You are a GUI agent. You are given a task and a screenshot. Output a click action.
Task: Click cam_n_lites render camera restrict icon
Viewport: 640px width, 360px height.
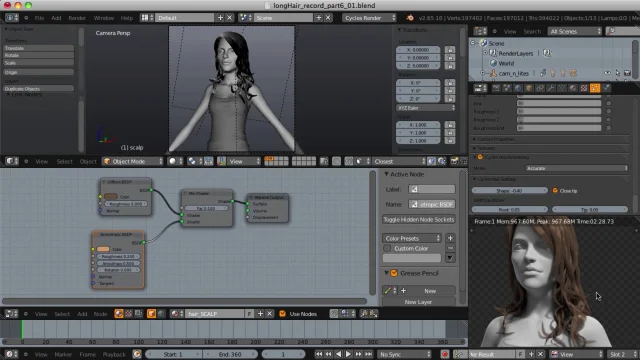pyautogui.click(x=627, y=73)
